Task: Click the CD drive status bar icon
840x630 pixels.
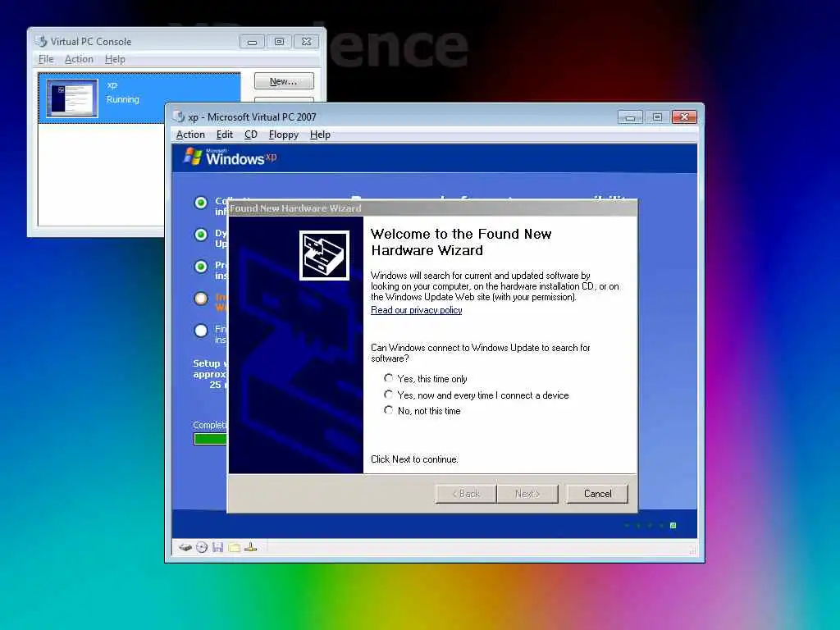Action: point(202,547)
